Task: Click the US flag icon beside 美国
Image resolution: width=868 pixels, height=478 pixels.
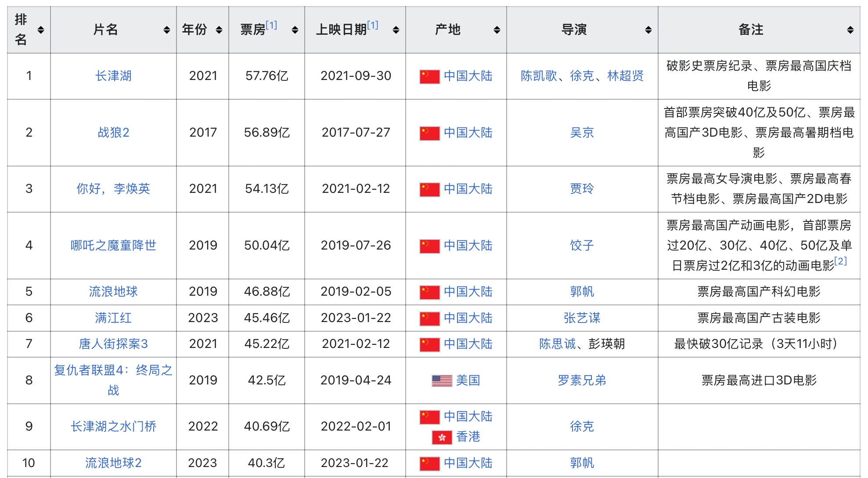Action: pyautogui.click(x=442, y=381)
